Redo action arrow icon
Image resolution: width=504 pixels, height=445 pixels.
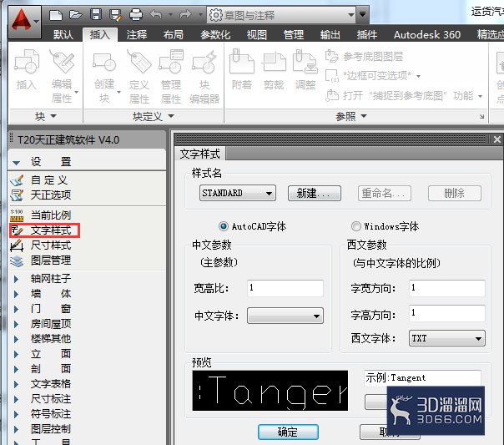coord(185,14)
